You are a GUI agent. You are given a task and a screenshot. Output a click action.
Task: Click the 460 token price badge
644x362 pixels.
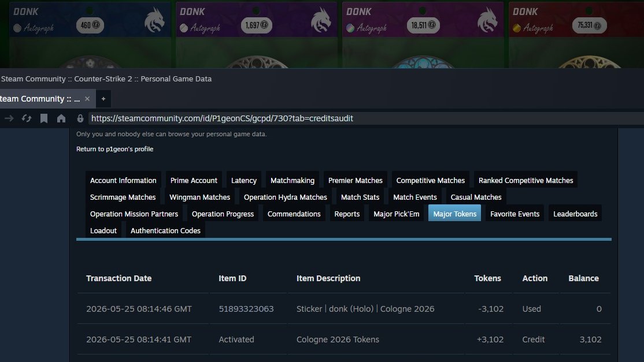click(90, 25)
